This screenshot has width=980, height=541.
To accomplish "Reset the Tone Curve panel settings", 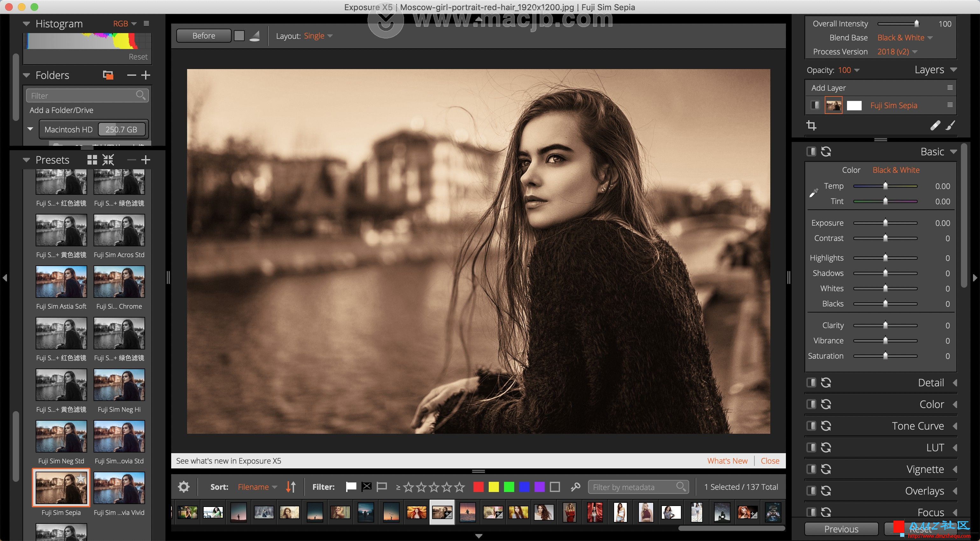I will point(826,426).
